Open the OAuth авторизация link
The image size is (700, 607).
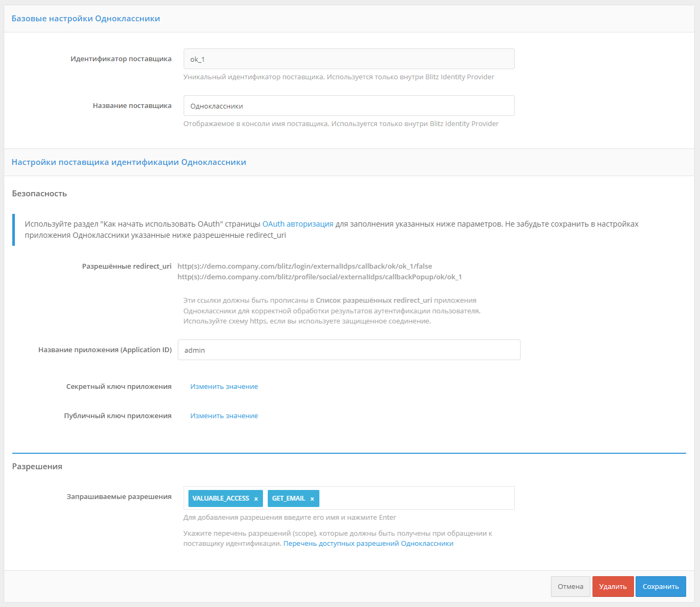coord(298,224)
